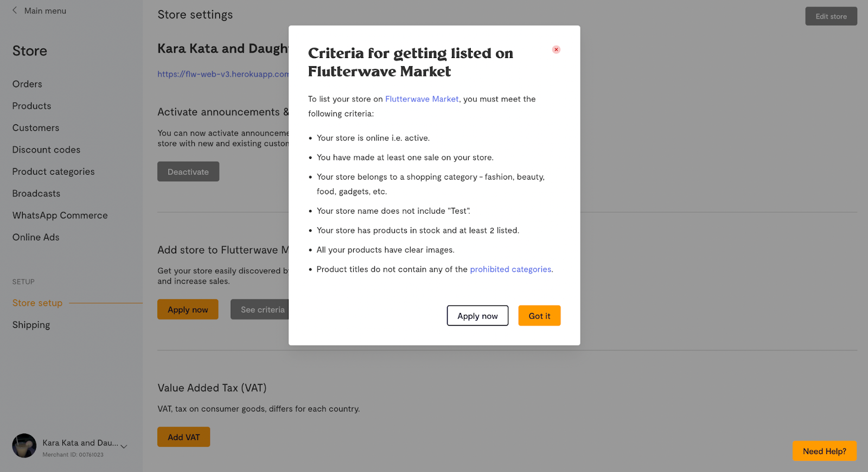Go to Online Ads

[x=36, y=237]
